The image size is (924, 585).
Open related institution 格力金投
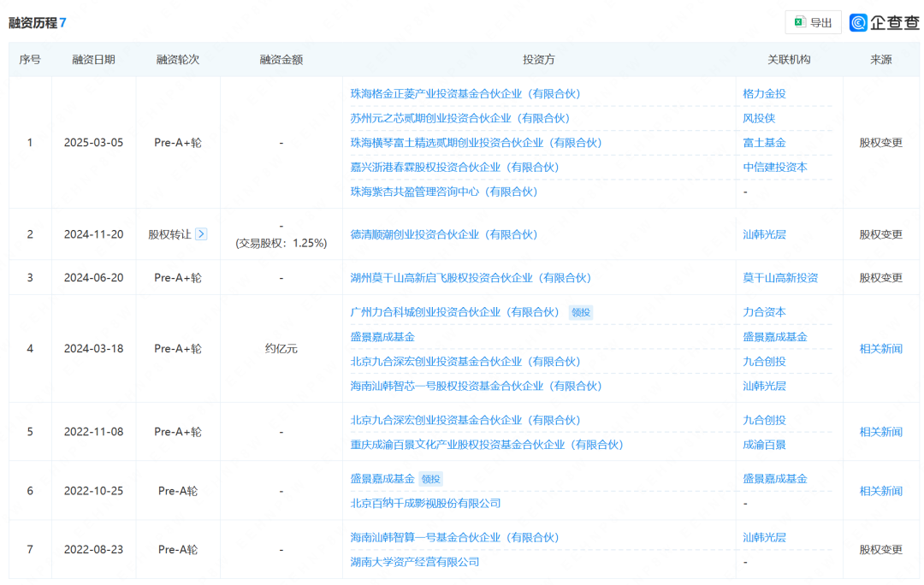pos(764,94)
